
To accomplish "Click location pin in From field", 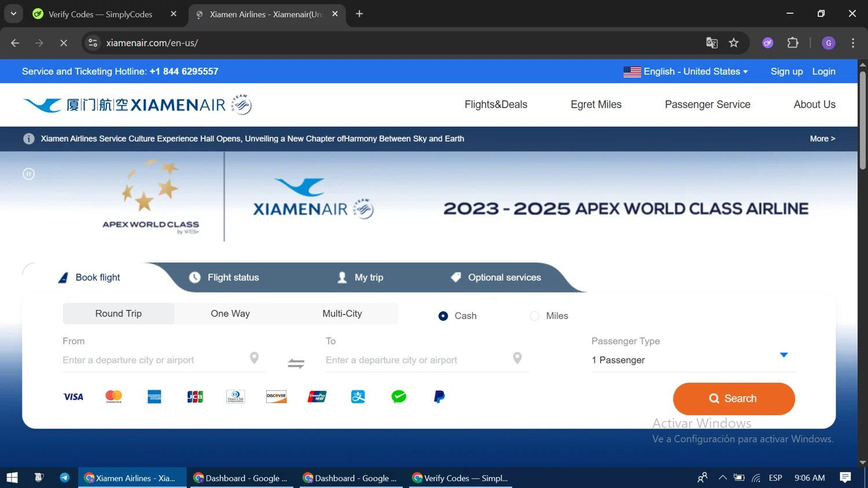I will pyautogui.click(x=254, y=358).
